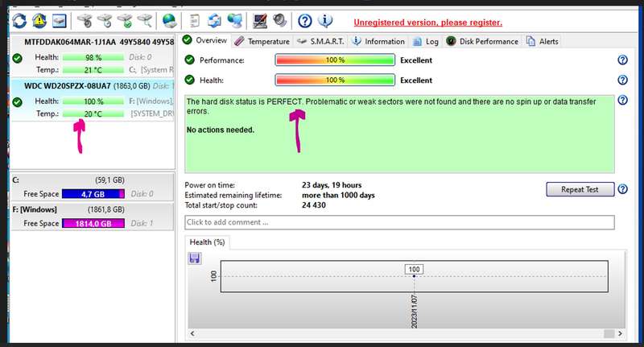
Task: Click the blue-framed disk toolbar icon
Action: click(x=60, y=21)
